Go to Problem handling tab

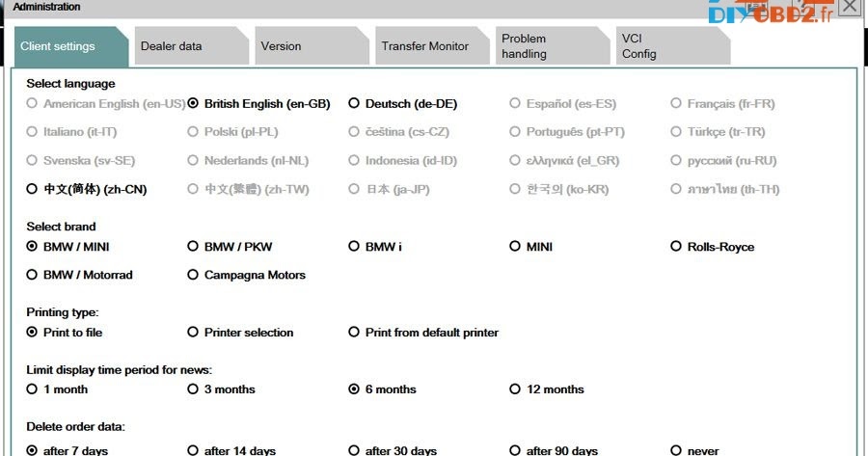553,46
